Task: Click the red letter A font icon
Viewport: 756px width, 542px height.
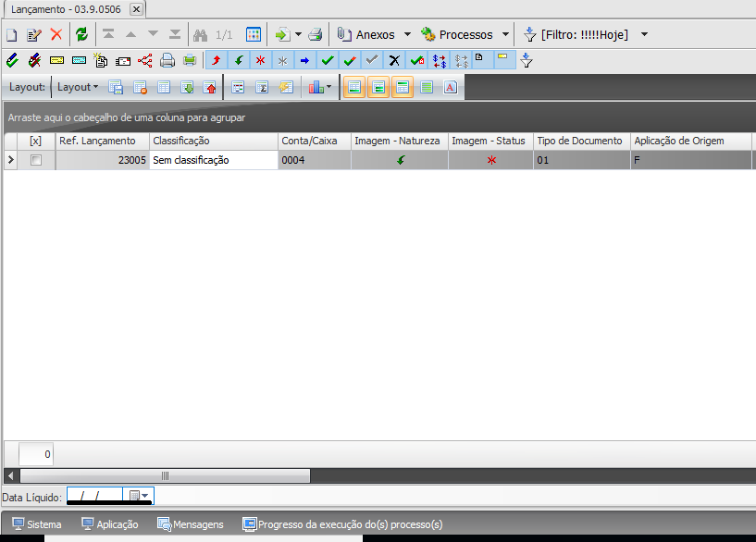Action: pos(451,87)
